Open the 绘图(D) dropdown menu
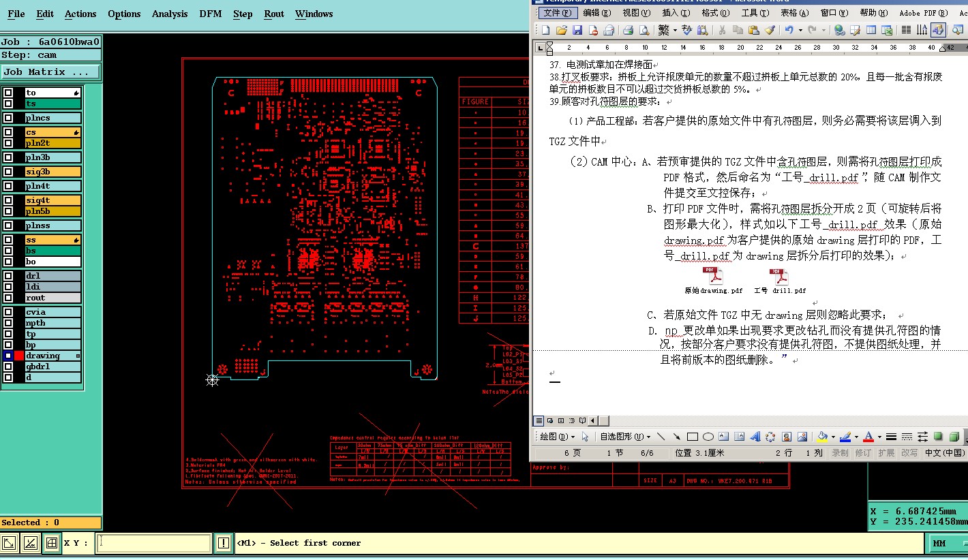Screen dimensions: 968x560 pos(557,437)
